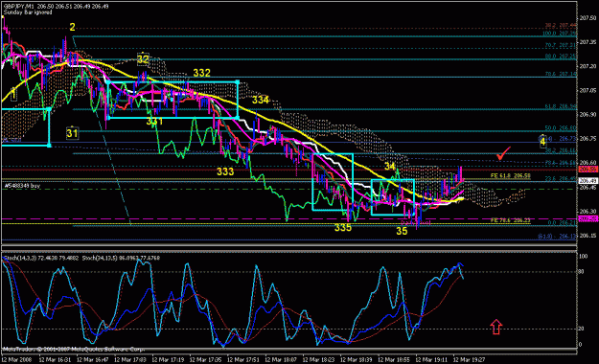The image size is (599, 364).
Task: Click the 'FE 61.8 206.50' expansion label
Action: [511, 175]
